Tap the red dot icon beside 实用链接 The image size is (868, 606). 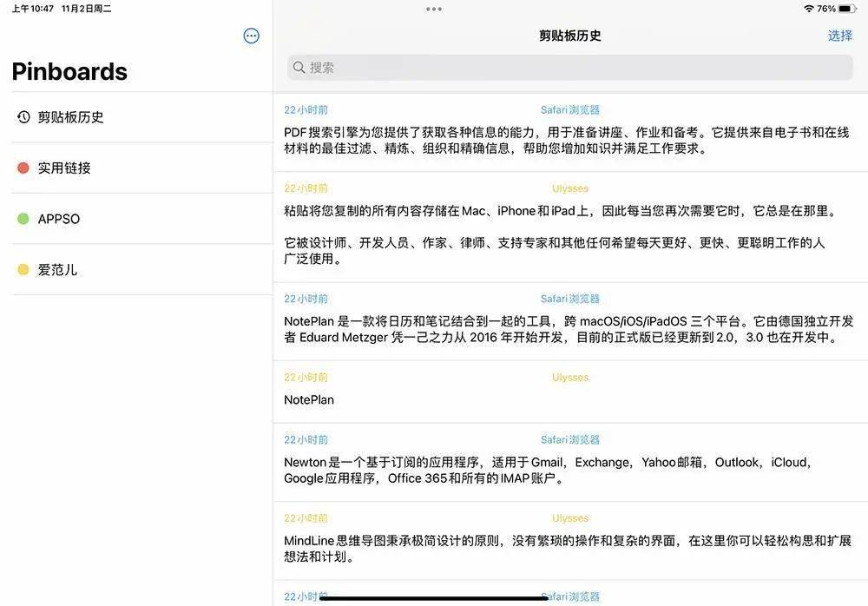pos(22,168)
